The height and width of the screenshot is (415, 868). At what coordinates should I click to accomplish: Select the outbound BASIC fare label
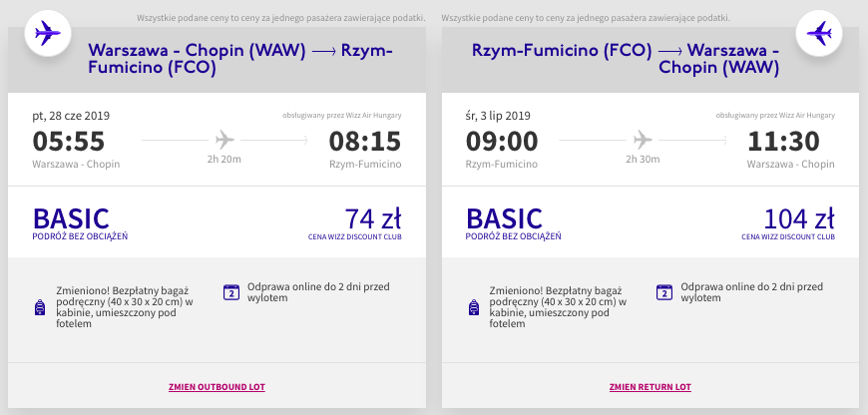click(x=72, y=218)
